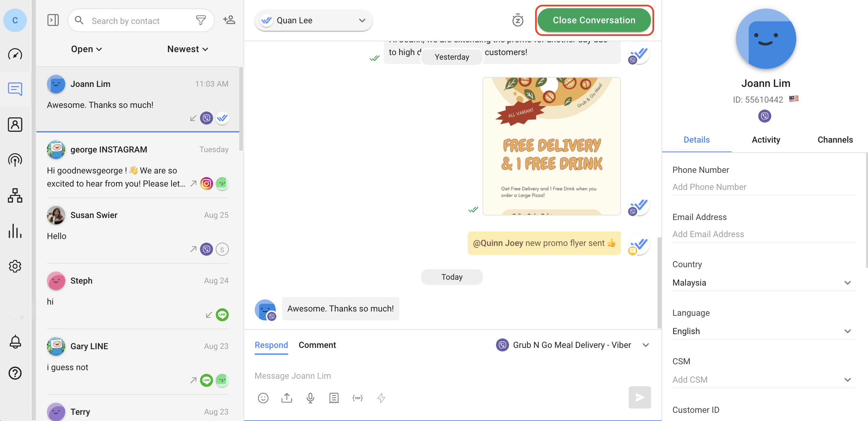
Task: Open the snippets icon in composer
Action: pos(334,398)
